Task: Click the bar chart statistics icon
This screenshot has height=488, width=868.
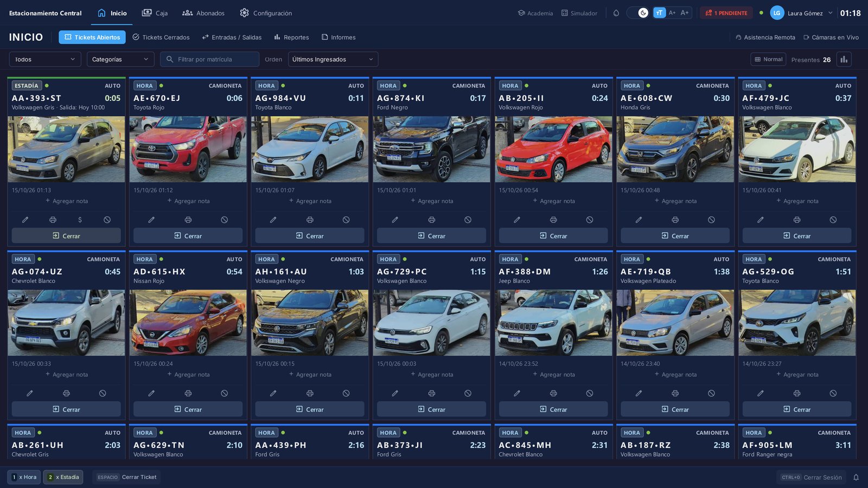Action: (x=844, y=59)
